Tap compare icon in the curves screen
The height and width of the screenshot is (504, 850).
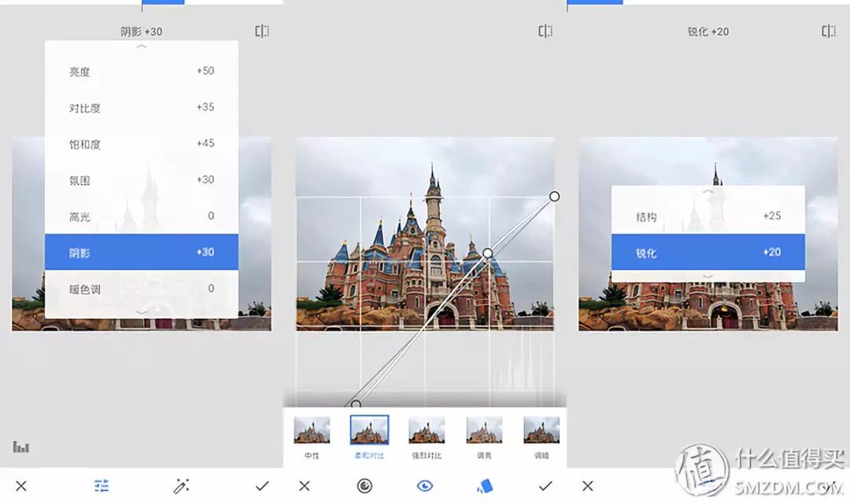pos(545,31)
